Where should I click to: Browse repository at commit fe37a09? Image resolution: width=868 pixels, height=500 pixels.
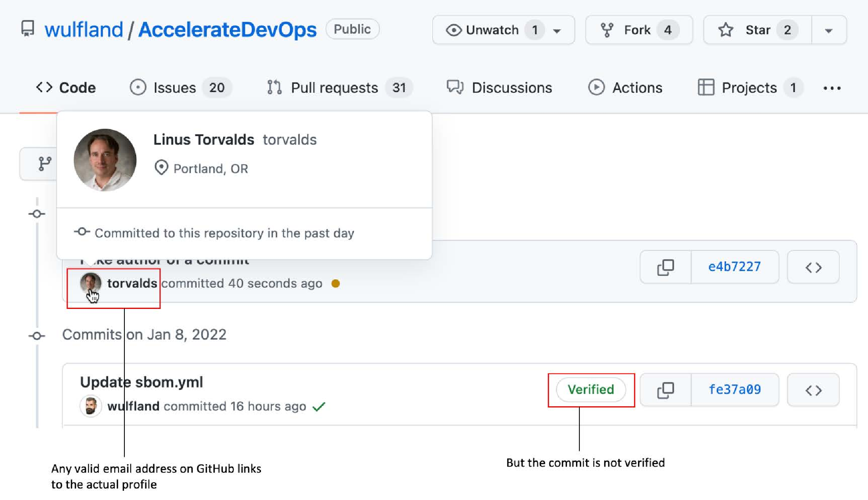tap(814, 390)
